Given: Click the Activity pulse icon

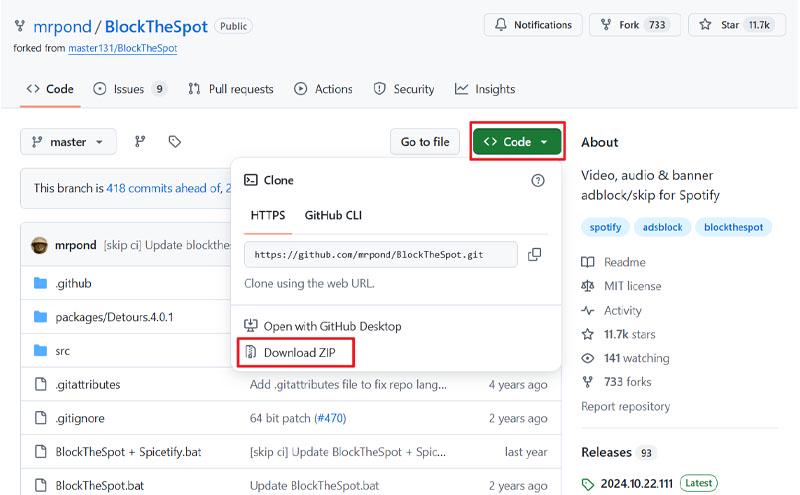Looking at the screenshot, I should click(x=588, y=310).
